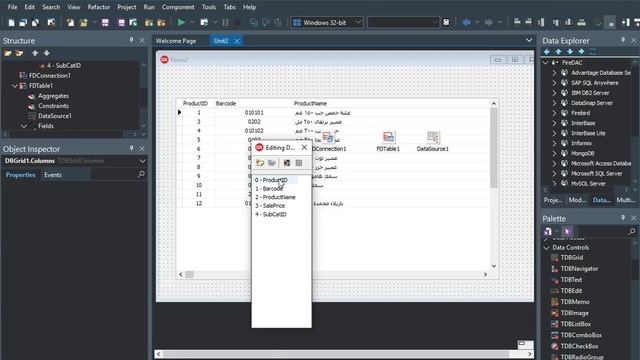Click the Pause toolbar icon
640x360 pixels.
click(225, 22)
